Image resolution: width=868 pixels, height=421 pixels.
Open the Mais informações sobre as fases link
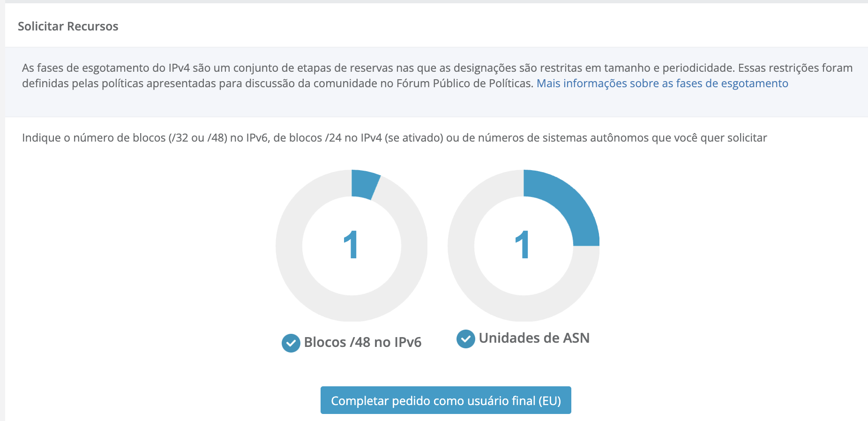[662, 83]
